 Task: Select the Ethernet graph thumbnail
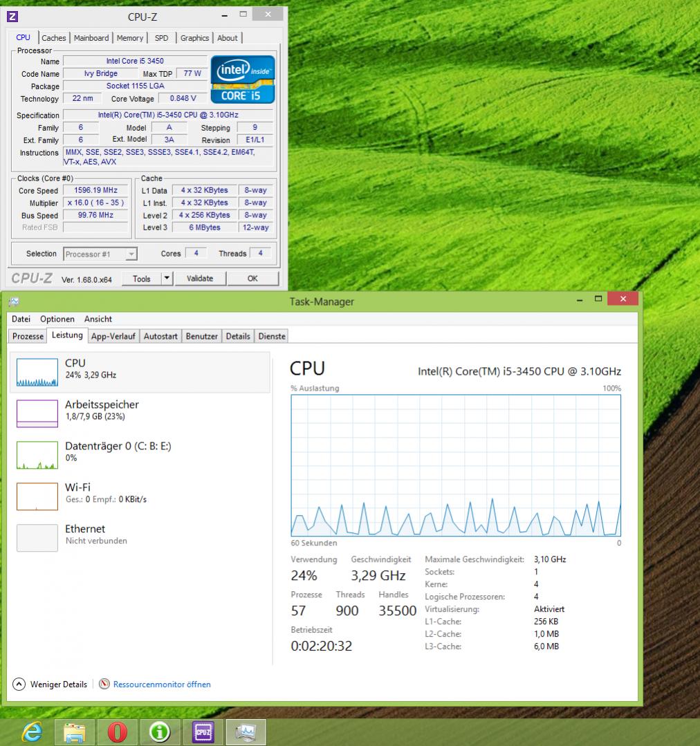tap(37, 538)
